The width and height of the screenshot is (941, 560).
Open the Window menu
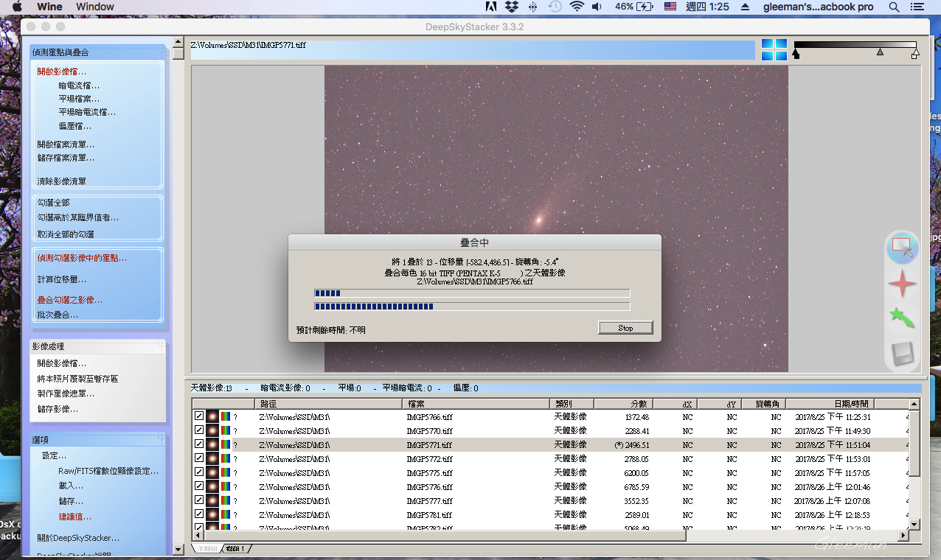[95, 7]
